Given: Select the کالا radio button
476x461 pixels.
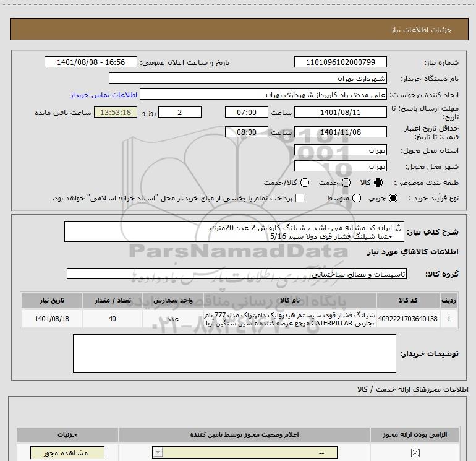Looking at the screenshot, I should 378,183.
